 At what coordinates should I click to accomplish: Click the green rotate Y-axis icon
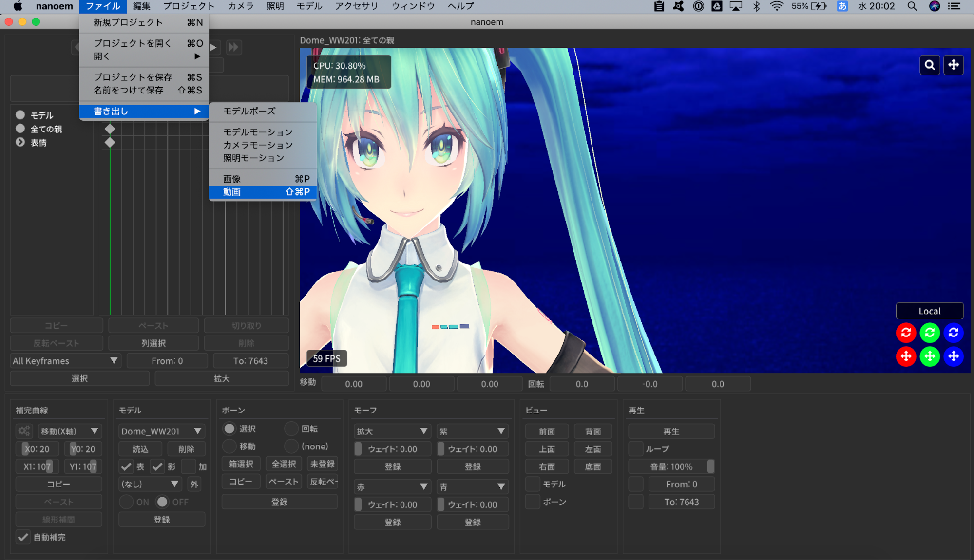pos(930,333)
